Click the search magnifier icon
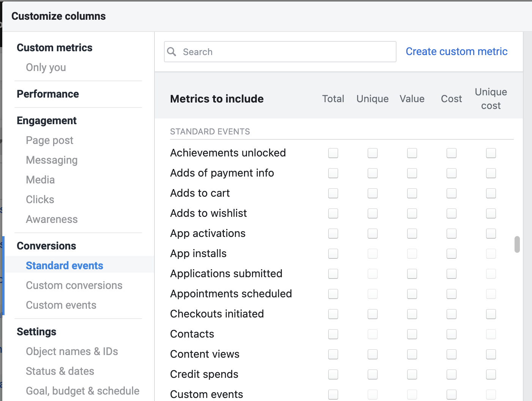The image size is (532, 401). pos(172,52)
